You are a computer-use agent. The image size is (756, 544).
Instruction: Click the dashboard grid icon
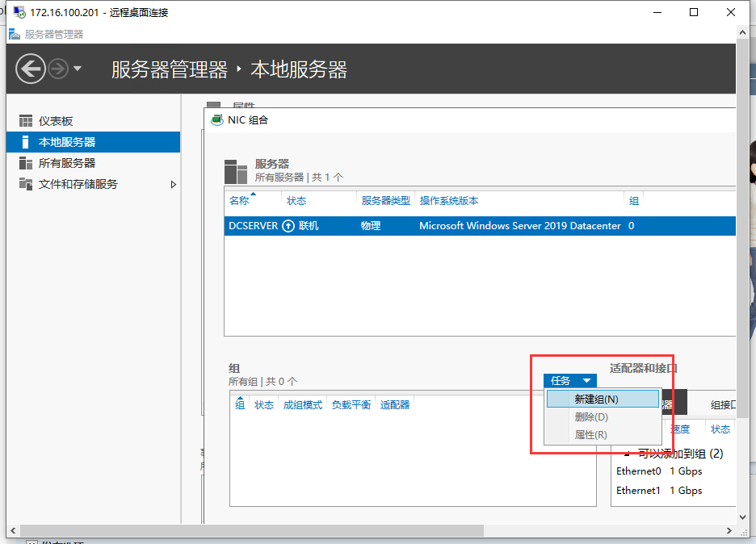click(x=26, y=121)
